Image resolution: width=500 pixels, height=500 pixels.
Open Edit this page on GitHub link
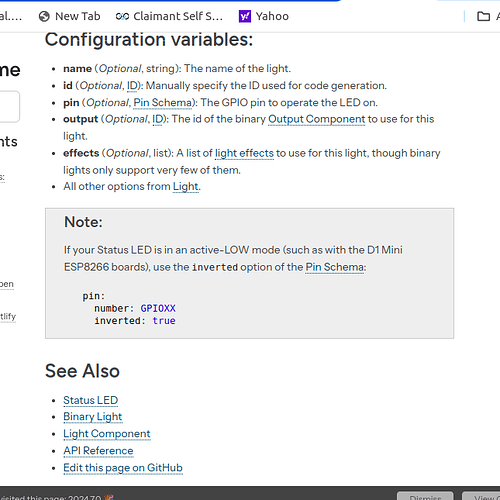coord(123,468)
